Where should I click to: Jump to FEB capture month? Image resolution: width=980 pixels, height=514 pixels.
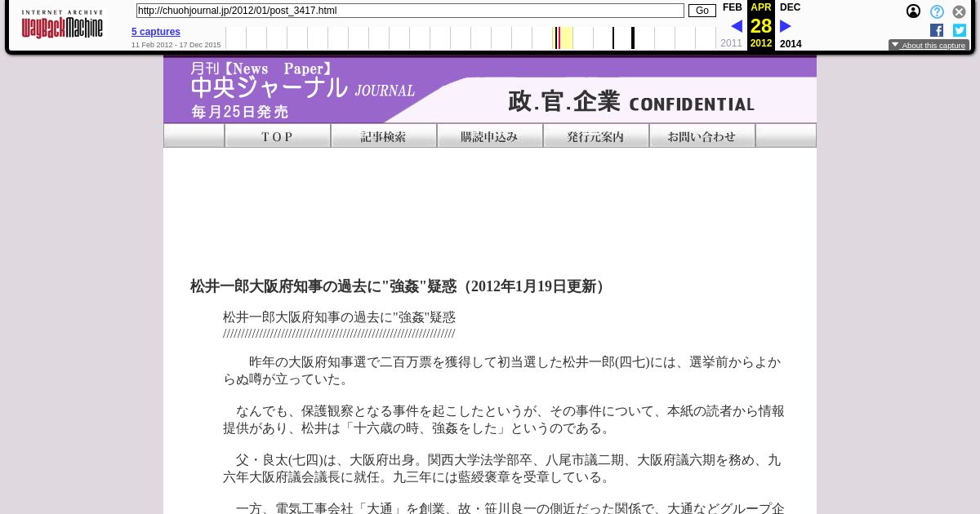(x=733, y=7)
